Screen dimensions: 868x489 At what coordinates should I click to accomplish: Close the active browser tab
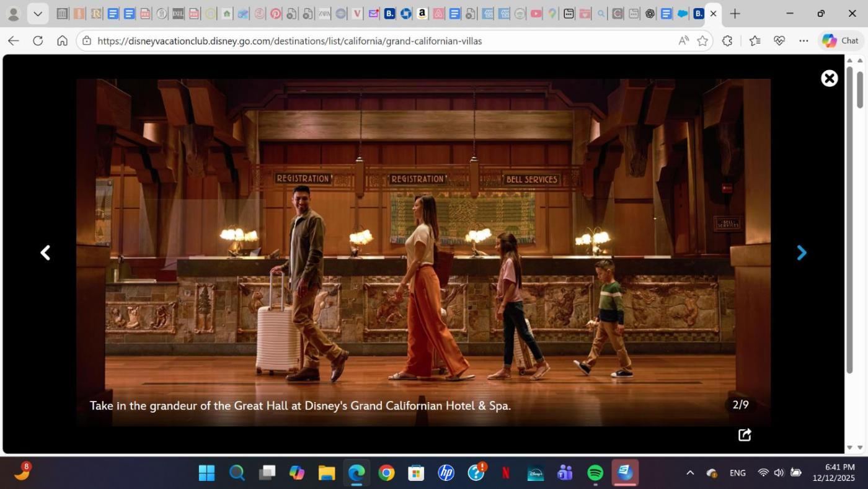click(713, 14)
